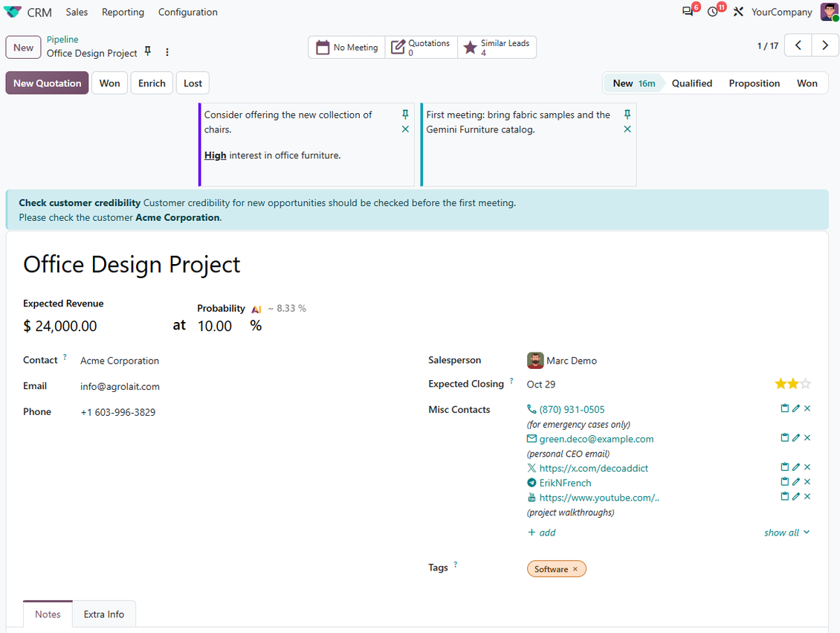The height and width of the screenshot is (633, 840).
Task: Unpin the 'First meeting' fabric samples note
Action: click(627, 114)
